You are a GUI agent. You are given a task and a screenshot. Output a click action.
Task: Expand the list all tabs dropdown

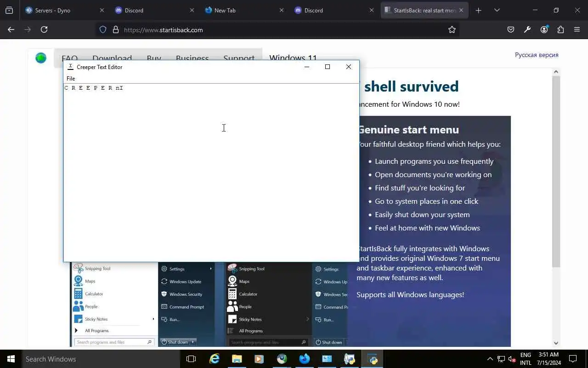pyautogui.click(x=497, y=10)
